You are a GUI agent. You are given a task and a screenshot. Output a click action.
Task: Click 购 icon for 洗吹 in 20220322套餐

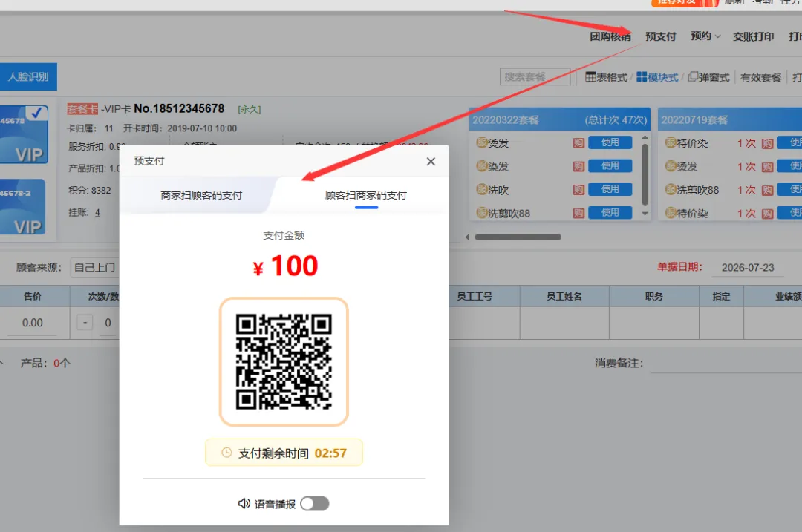coord(578,190)
